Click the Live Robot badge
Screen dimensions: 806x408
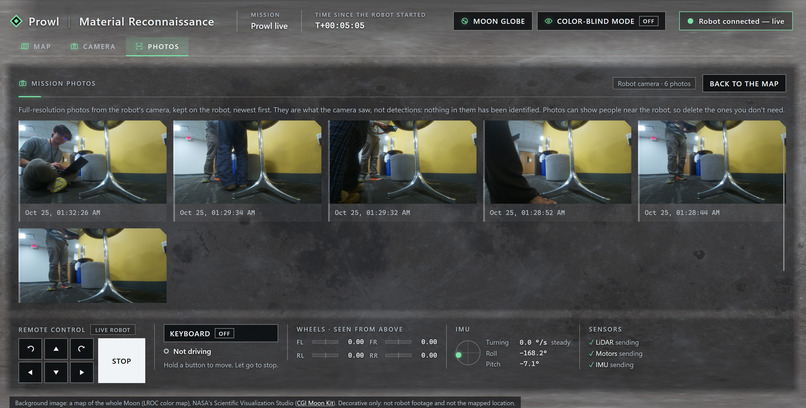[x=113, y=330]
